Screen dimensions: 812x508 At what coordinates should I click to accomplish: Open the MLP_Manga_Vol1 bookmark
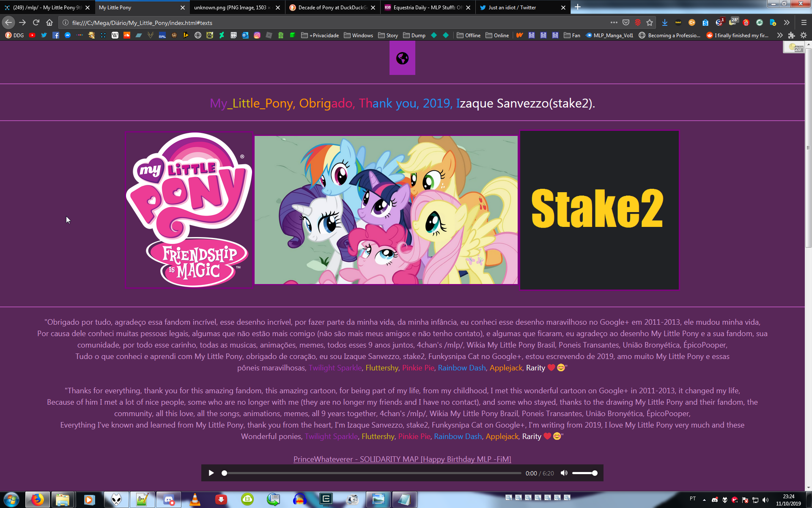click(609, 35)
